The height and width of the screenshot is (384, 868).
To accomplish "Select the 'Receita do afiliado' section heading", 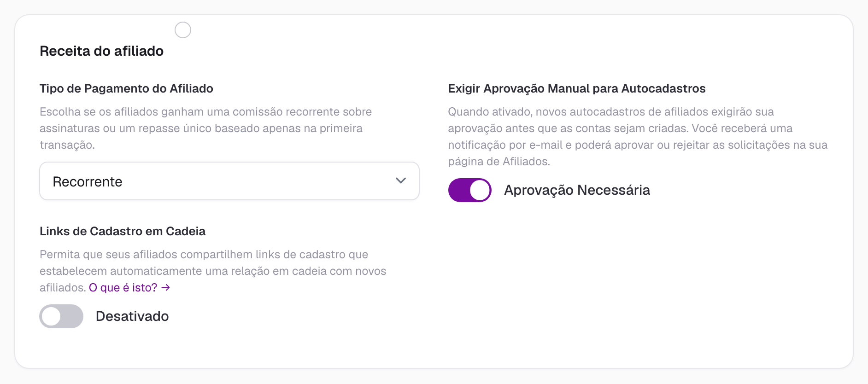I will tap(101, 51).
